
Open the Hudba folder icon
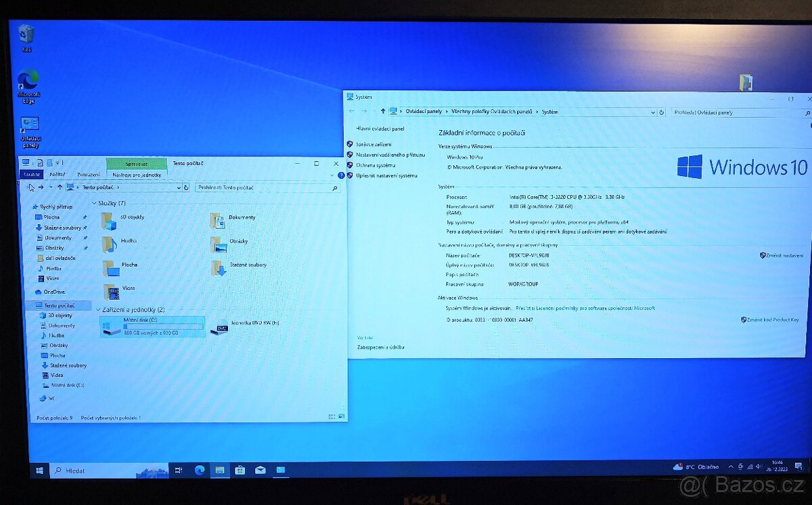pyautogui.click(x=110, y=244)
